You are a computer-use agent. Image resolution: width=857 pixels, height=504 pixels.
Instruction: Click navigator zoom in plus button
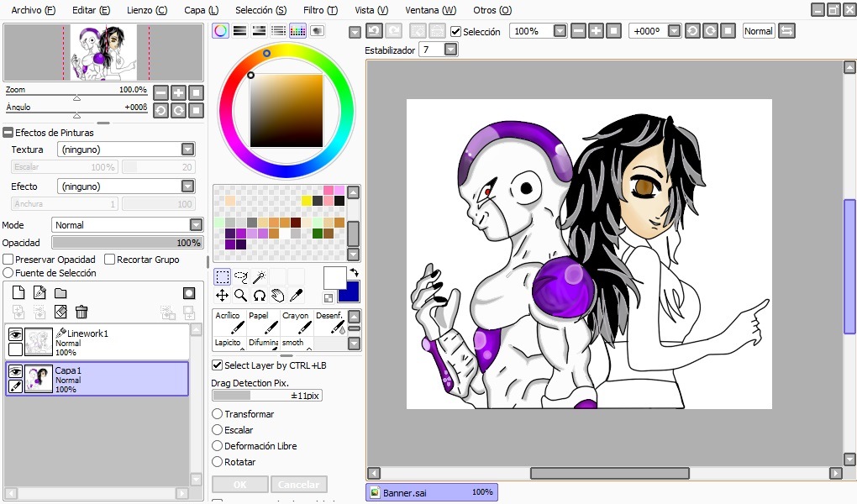[x=178, y=93]
